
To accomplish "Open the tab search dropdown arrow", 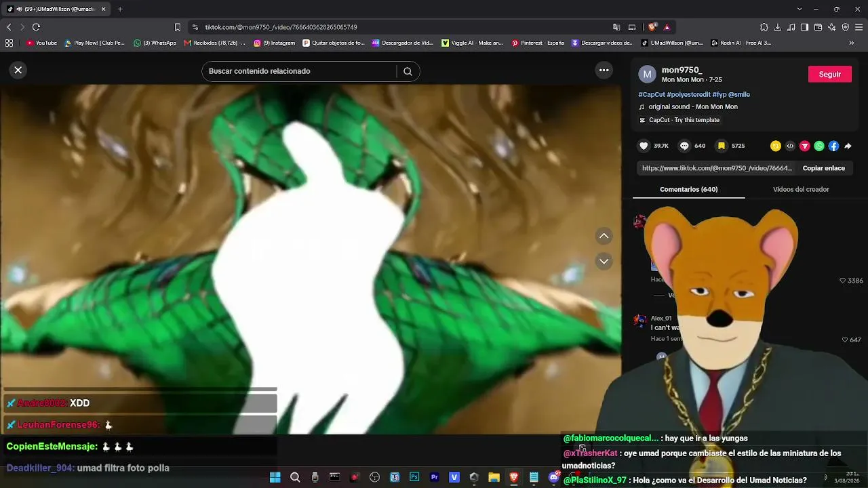I will (x=800, y=9).
